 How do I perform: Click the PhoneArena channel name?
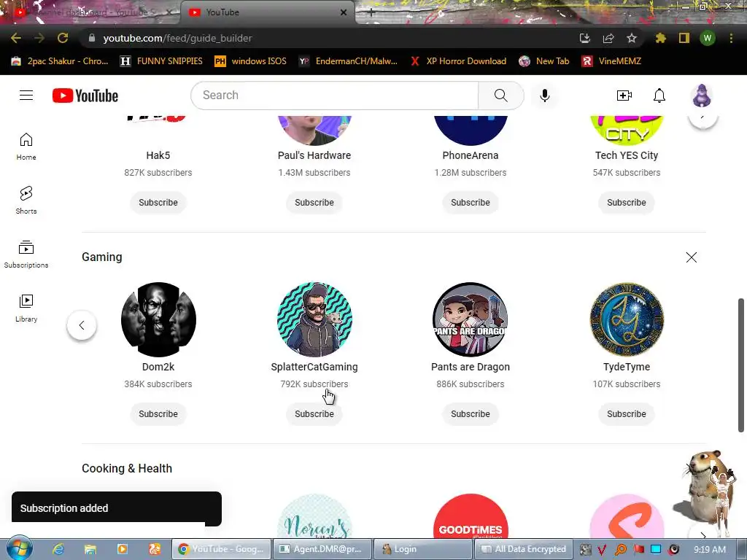(x=471, y=155)
